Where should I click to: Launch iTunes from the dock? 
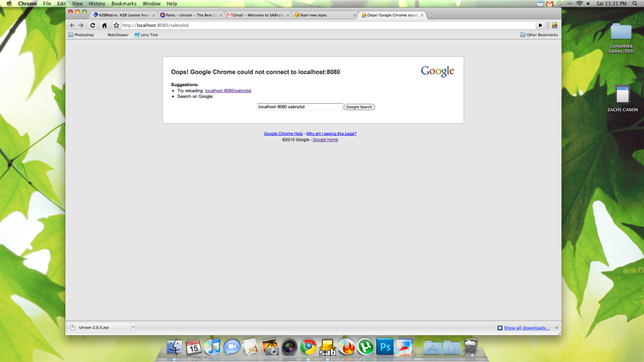tap(213, 347)
